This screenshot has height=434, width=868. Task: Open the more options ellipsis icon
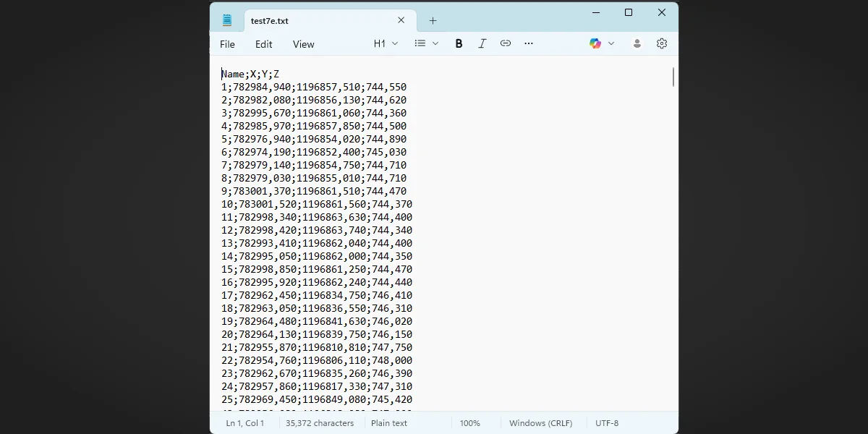(x=529, y=43)
